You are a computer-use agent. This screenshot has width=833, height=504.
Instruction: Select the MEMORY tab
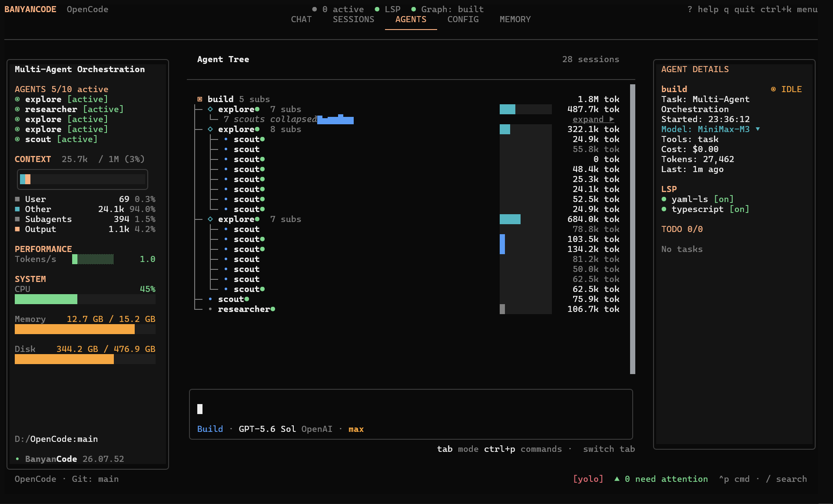[x=515, y=19]
